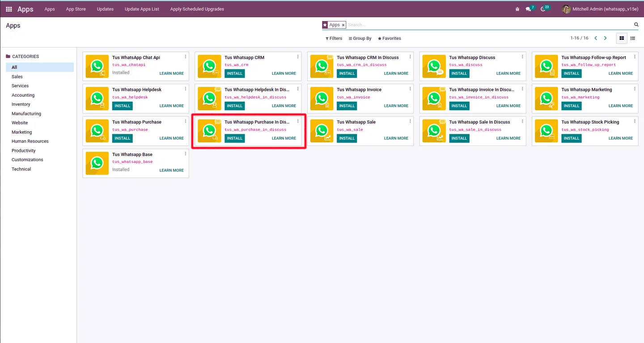The height and width of the screenshot is (343, 644).
Task: Click Tus Whatsapp Stock Picking module icon
Action: (x=547, y=131)
